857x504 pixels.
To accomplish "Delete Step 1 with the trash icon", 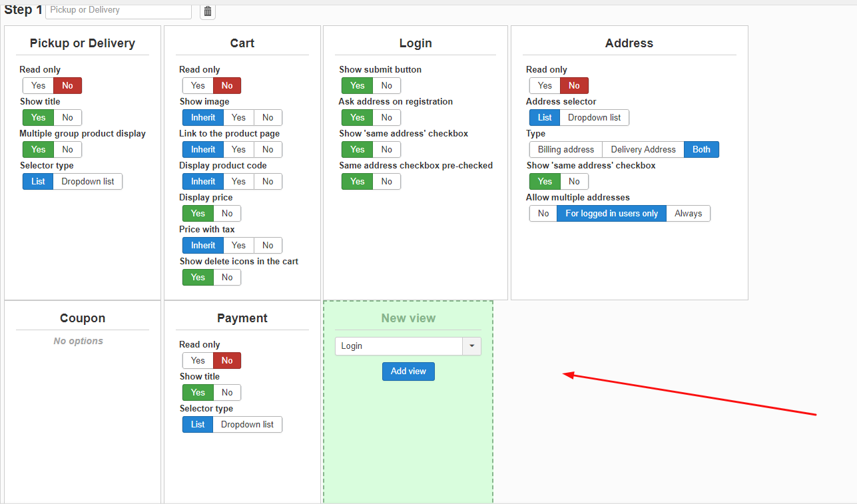I will [208, 11].
